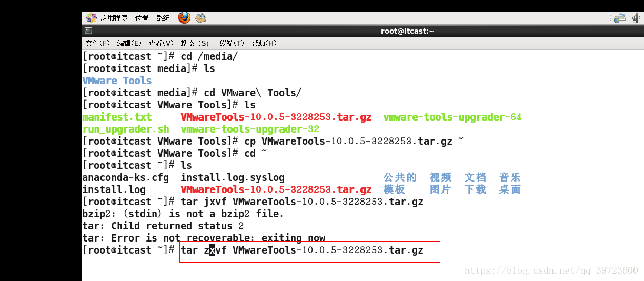Open the 终端(T) menu
The height and width of the screenshot is (281, 644).
click(232, 43)
